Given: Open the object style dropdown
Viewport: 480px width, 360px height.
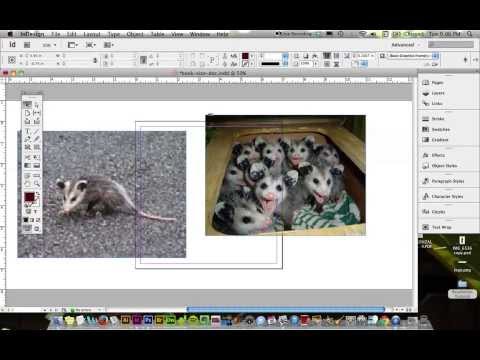Looking at the screenshot, I should 436,56.
